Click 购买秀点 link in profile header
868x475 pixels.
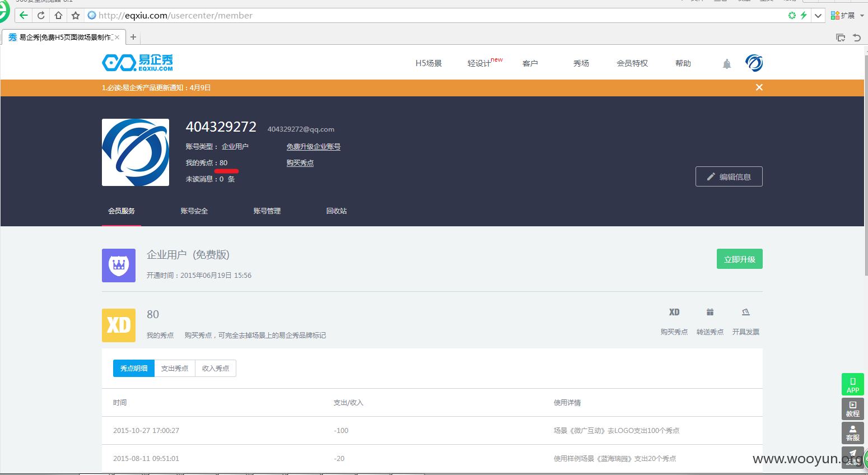(300, 163)
